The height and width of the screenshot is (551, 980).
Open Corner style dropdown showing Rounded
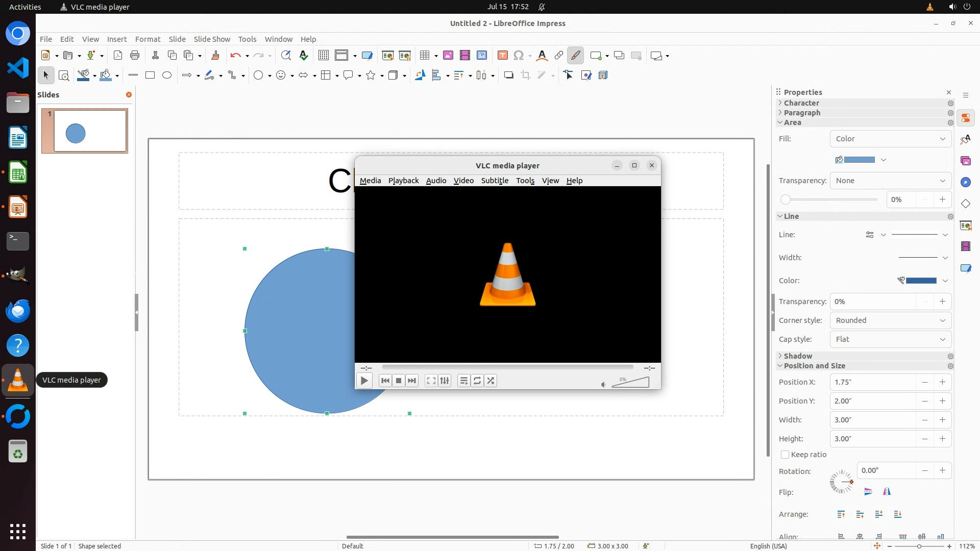(x=890, y=320)
